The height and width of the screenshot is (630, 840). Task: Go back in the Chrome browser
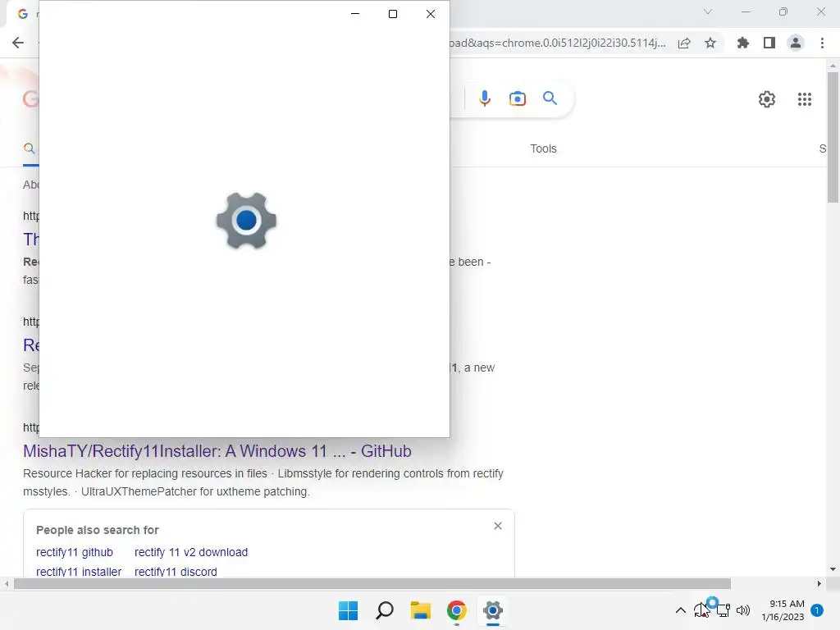18,43
